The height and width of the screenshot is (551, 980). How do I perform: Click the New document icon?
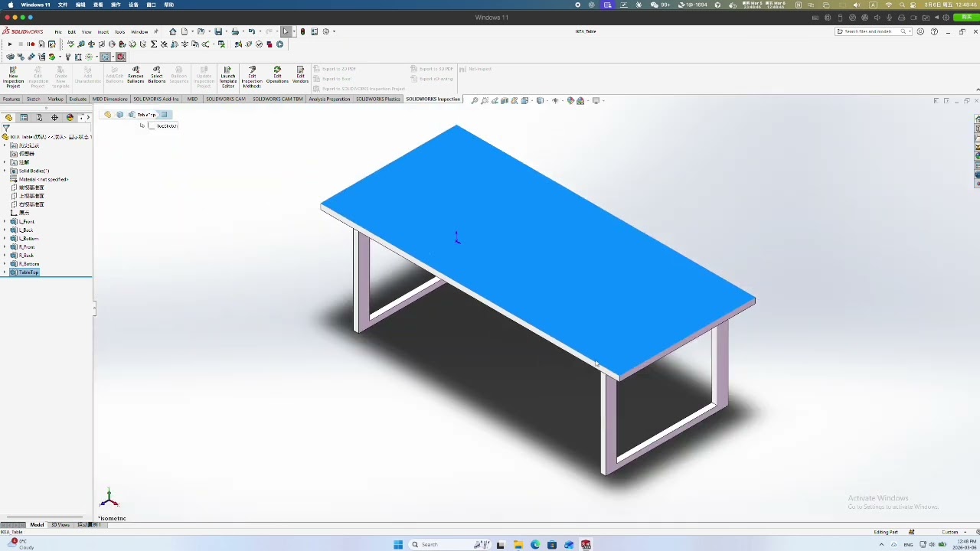(185, 31)
